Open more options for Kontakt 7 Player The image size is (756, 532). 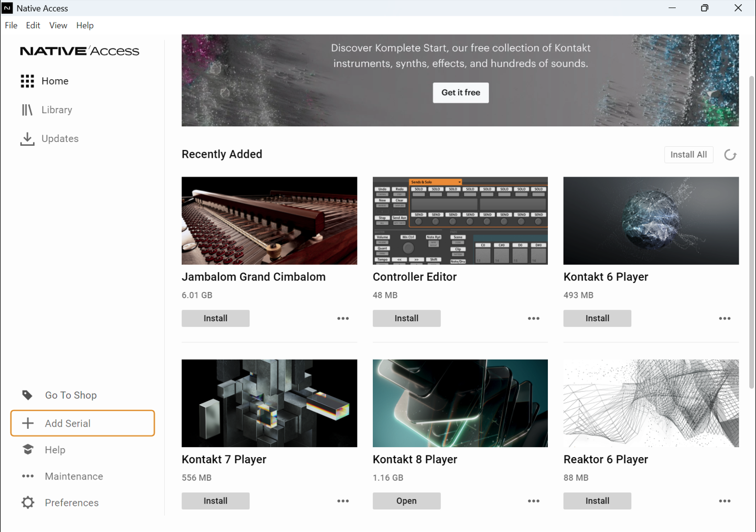tap(343, 501)
